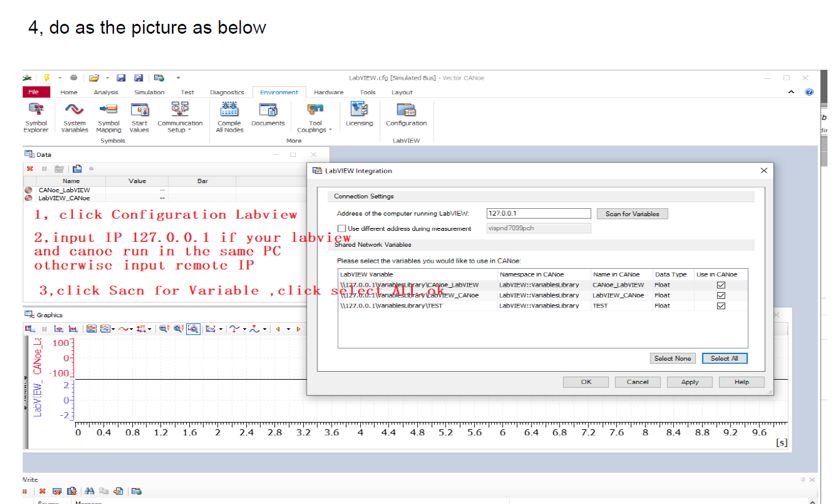Open Licensing

[359, 115]
